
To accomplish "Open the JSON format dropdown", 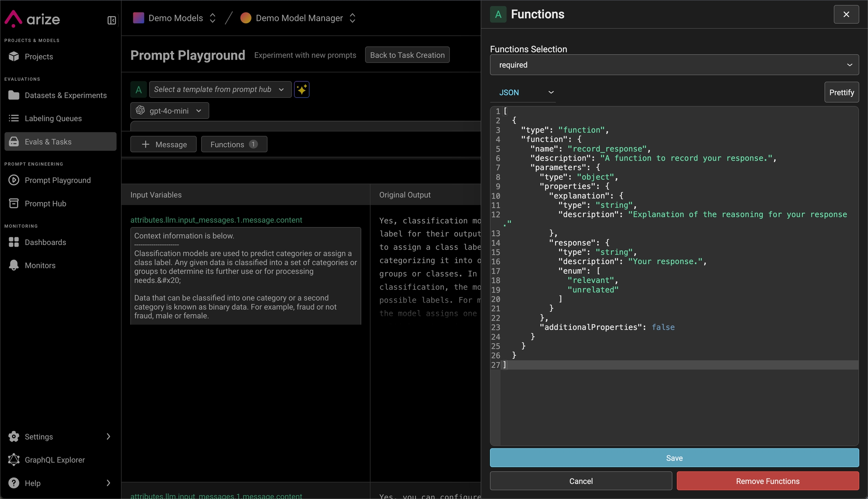I will 526,92.
